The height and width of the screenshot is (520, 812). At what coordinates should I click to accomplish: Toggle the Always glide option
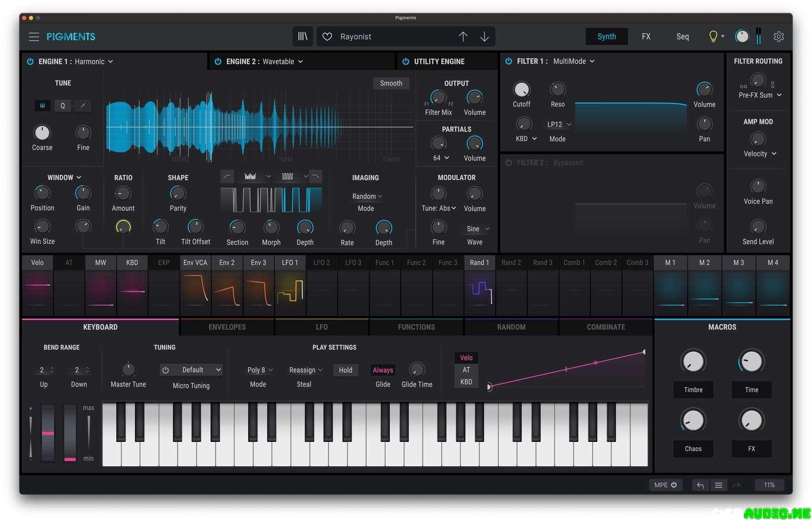[383, 370]
